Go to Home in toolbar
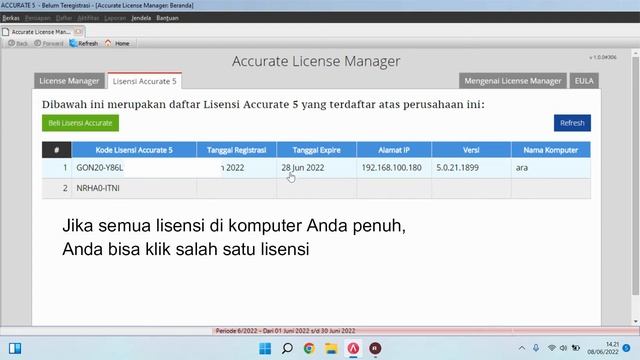The width and height of the screenshot is (640, 360). pos(117,43)
